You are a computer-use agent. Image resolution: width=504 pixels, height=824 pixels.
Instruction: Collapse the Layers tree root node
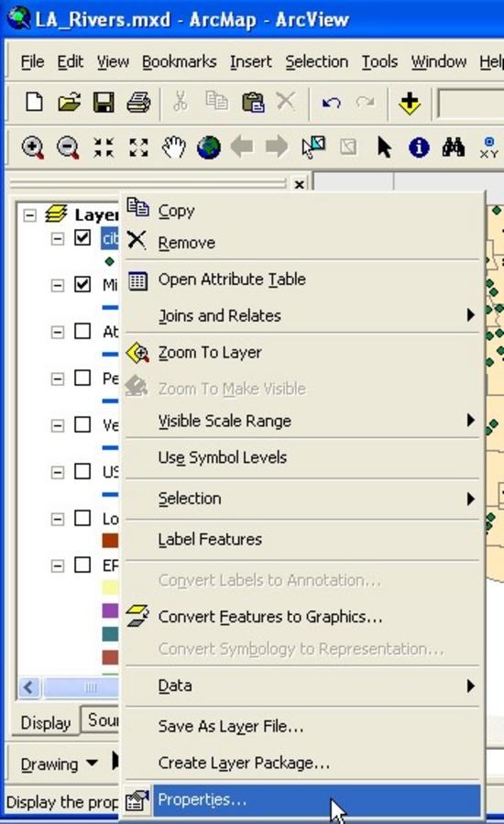(x=30, y=214)
